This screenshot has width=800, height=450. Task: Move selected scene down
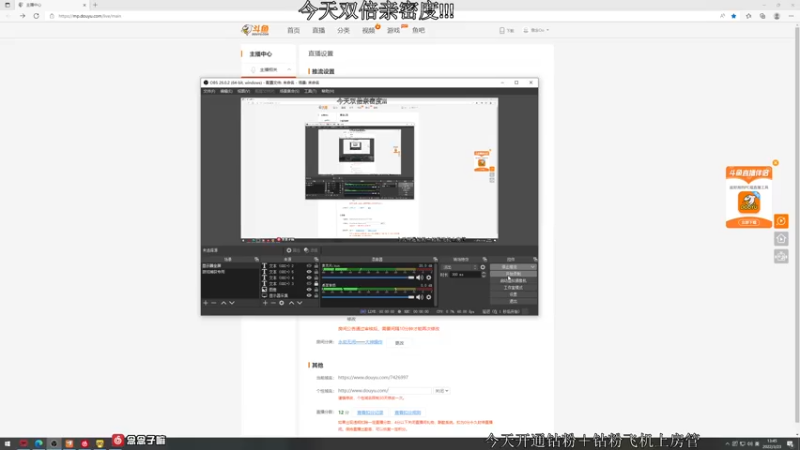(x=232, y=303)
